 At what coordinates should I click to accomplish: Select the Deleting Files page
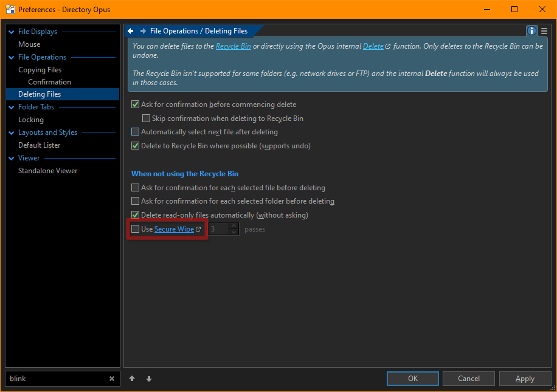pyautogui.click(x=63, y=94)
